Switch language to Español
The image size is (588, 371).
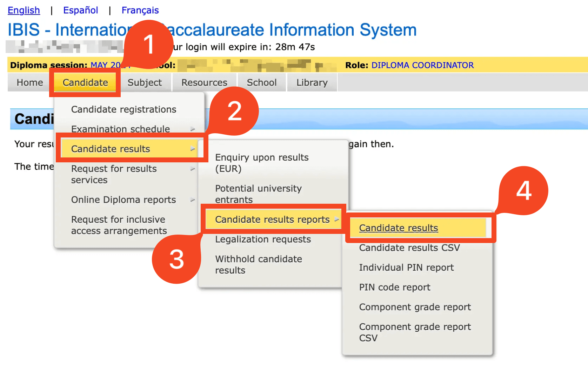coord(81,10)
